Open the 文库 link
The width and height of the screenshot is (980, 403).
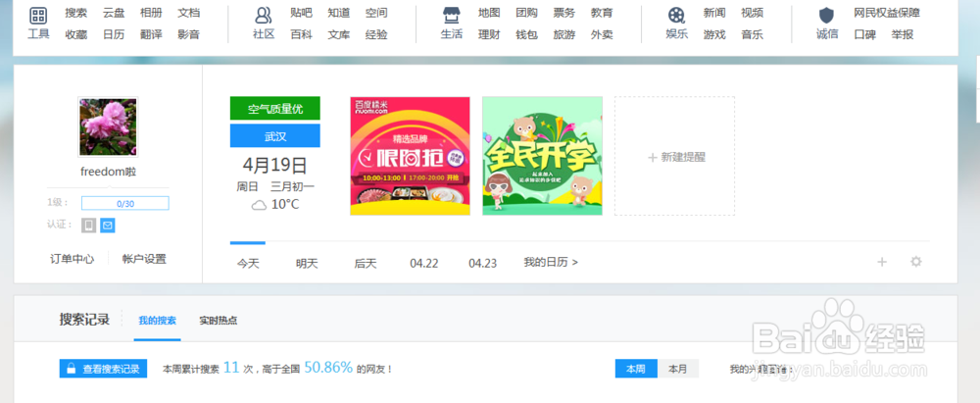tap(339, 34)
